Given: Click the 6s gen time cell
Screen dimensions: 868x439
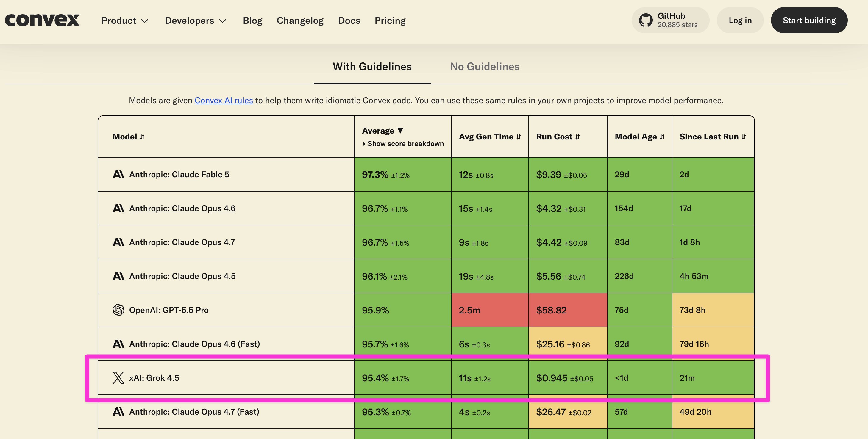Looking at the screenshot, I should 490,344.
